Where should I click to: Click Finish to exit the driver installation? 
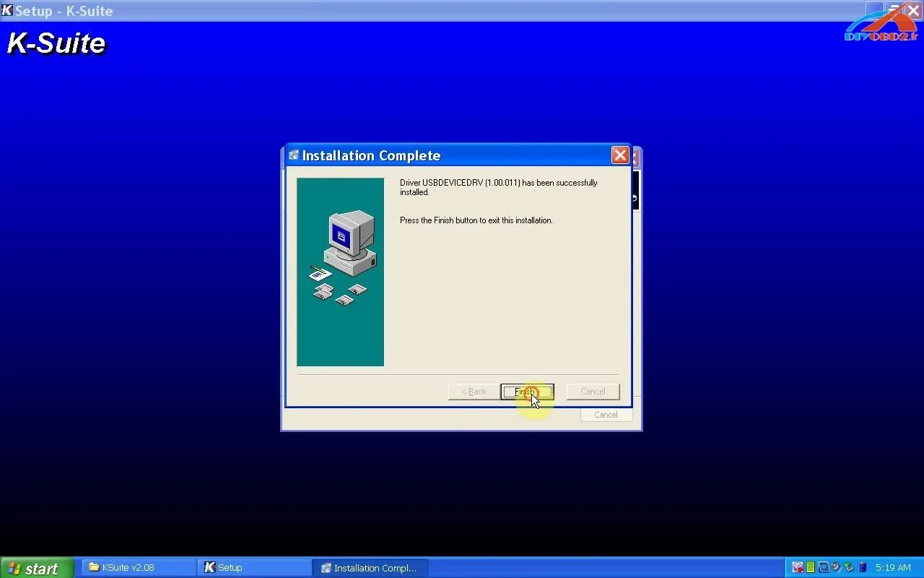point(527,392)
